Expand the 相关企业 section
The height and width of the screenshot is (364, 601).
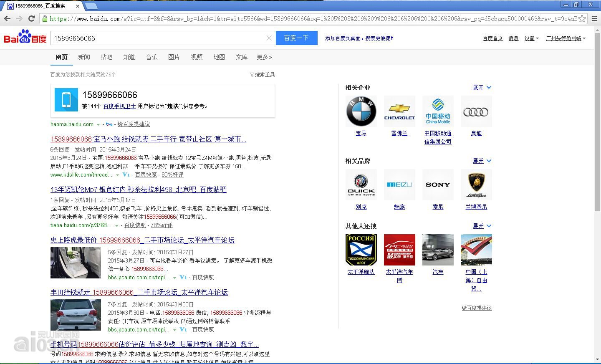click(482, 87)
